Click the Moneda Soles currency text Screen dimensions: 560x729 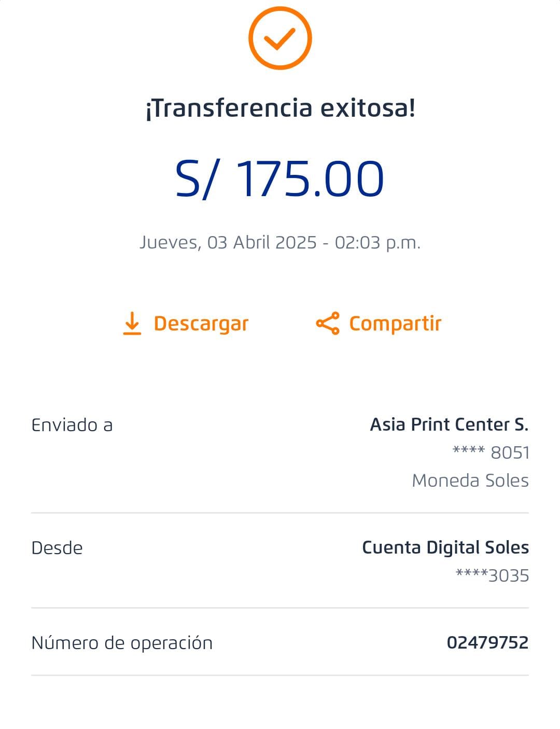470,480
